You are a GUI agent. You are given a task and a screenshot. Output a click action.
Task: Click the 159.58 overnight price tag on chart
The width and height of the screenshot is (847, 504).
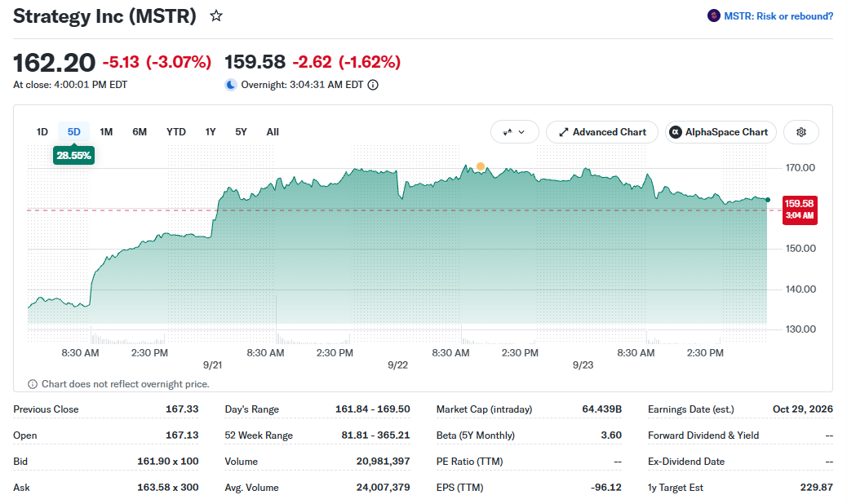point(800,210)
